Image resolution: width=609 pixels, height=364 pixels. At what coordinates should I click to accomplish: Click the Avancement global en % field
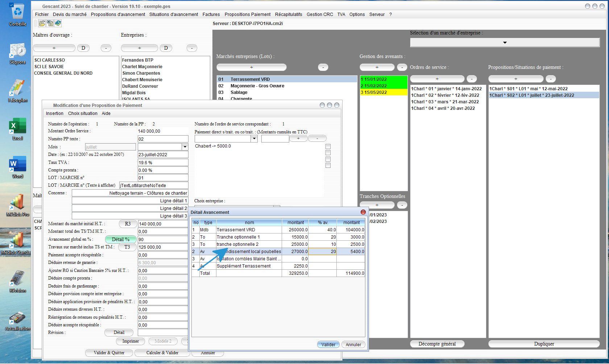[x=163, y=239]
